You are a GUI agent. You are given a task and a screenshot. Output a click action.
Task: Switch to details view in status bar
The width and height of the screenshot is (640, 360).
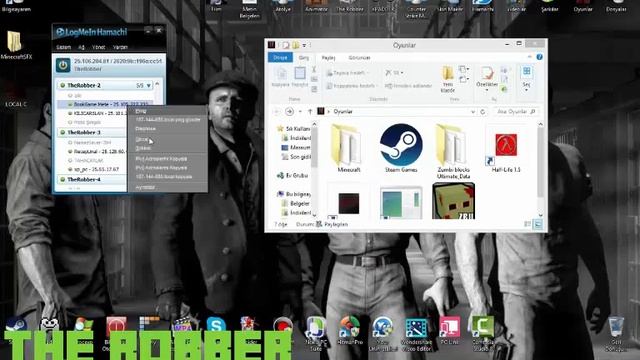click(x=527, y=224)
